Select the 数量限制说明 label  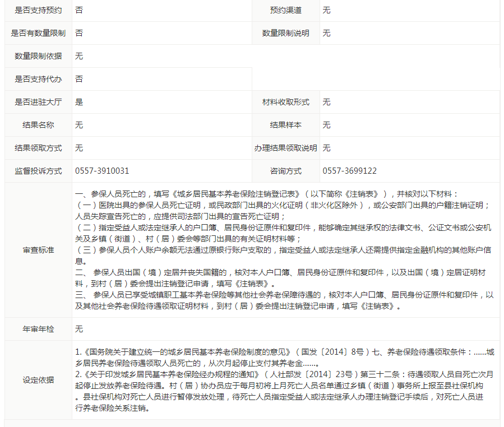coord(285,33)
